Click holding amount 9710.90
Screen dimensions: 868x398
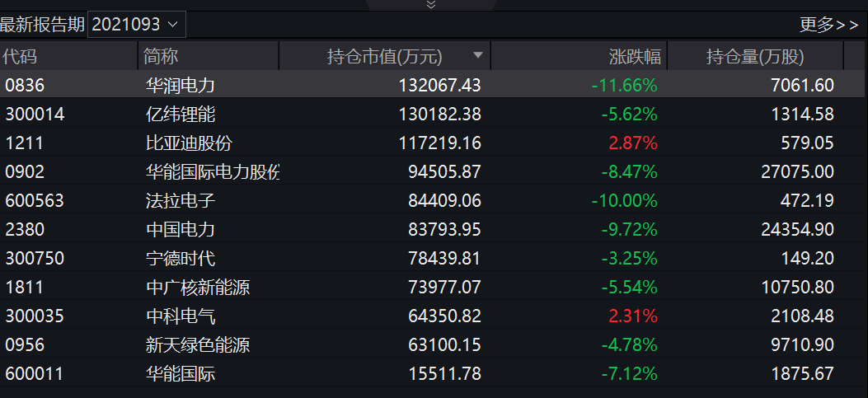pos(801,344)
